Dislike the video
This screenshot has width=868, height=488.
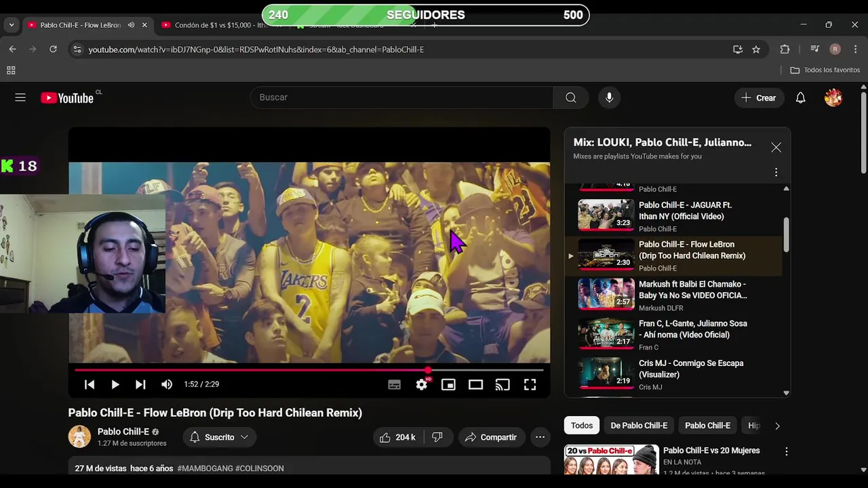[437, 437]
